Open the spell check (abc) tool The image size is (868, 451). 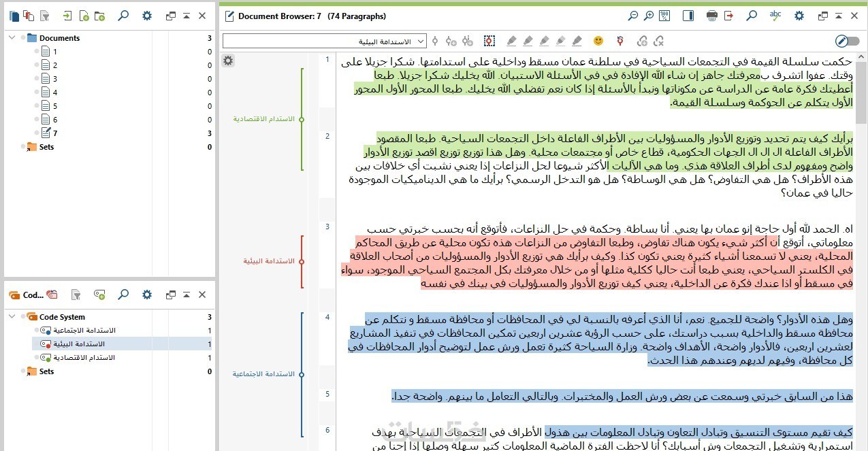click(x=775, y=15)
